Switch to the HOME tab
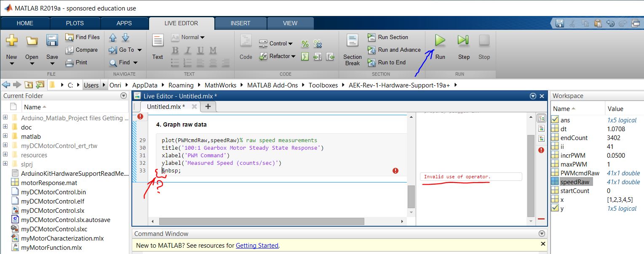Image resolution: width=644 pixels, height=254 pixels. point(25,23)
